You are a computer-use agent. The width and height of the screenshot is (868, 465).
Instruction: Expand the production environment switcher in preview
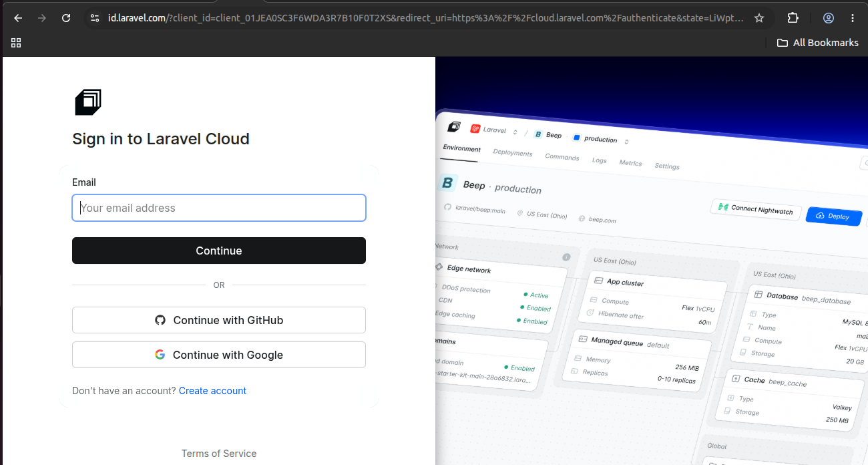626,141
